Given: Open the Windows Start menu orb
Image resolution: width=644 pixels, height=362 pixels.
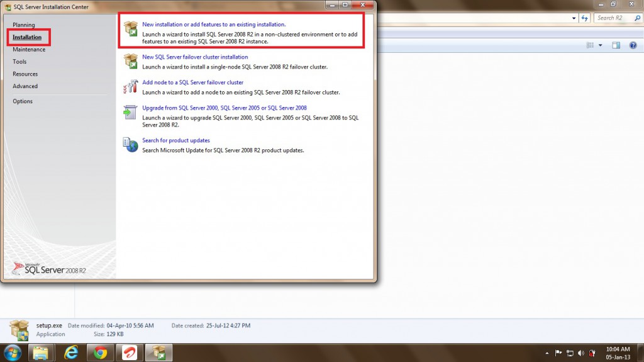Looking at the screenshot, I should (x=13, y=352).
